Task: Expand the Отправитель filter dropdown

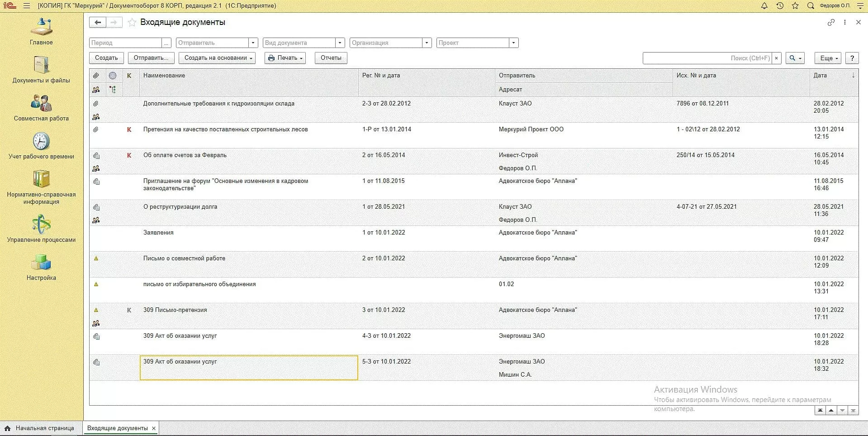Action: pyautogui.click(x=253, y=43)
